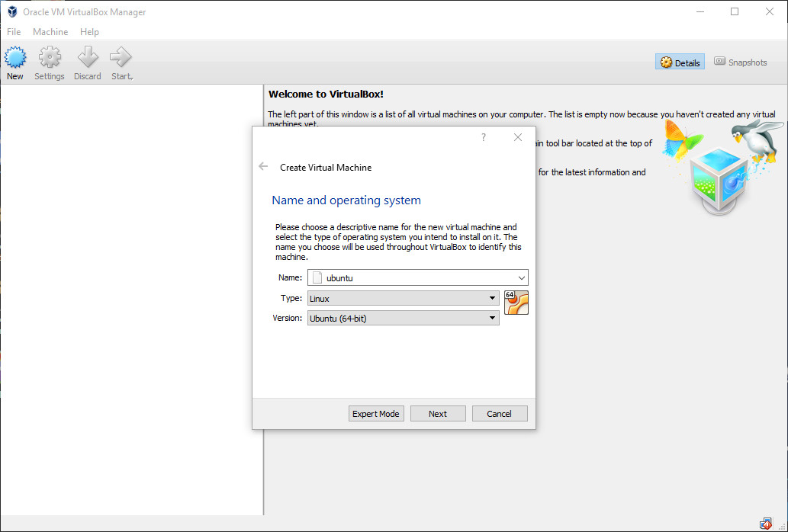Switch to the Snapshots view

741,62
